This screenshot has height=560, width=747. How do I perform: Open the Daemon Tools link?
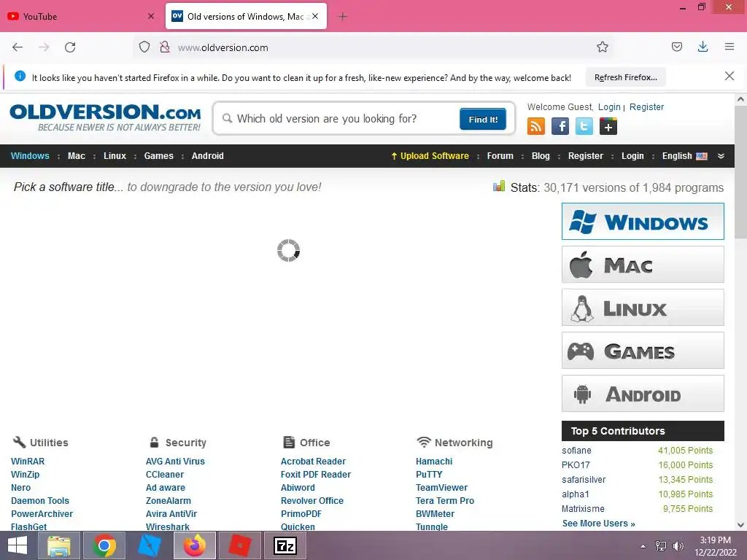coord(40,500)
